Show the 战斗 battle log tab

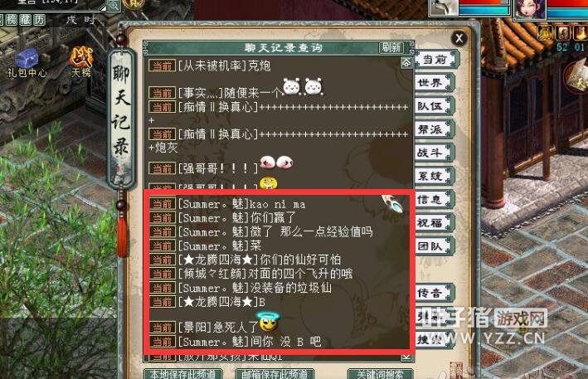[435, 153]
